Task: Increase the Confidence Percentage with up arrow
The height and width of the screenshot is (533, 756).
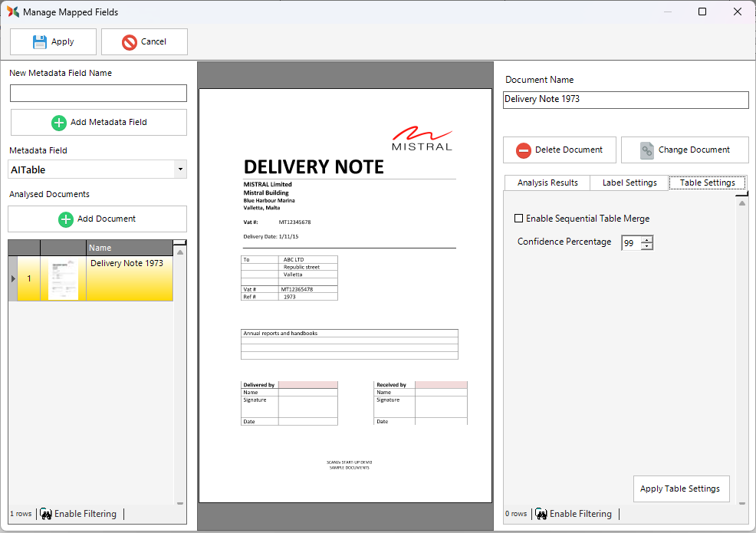Action: [x=647, y=239]
